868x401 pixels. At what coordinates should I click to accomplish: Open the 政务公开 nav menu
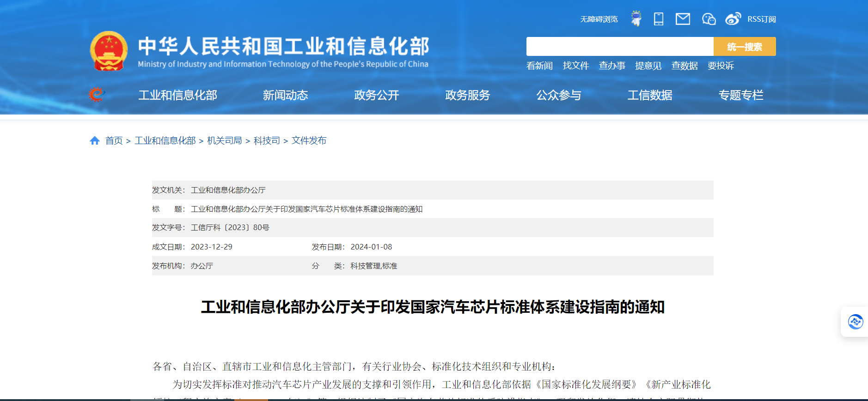376,95
